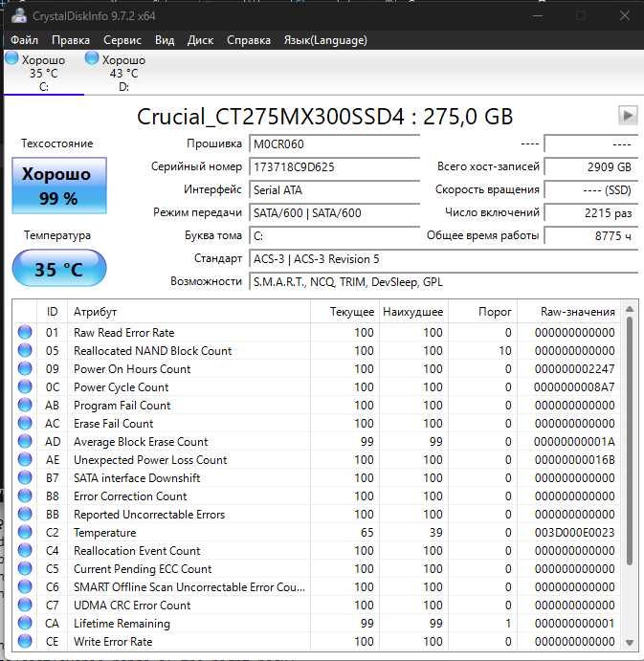
Task: Open the Справка menu
Action: click(249, 40)
